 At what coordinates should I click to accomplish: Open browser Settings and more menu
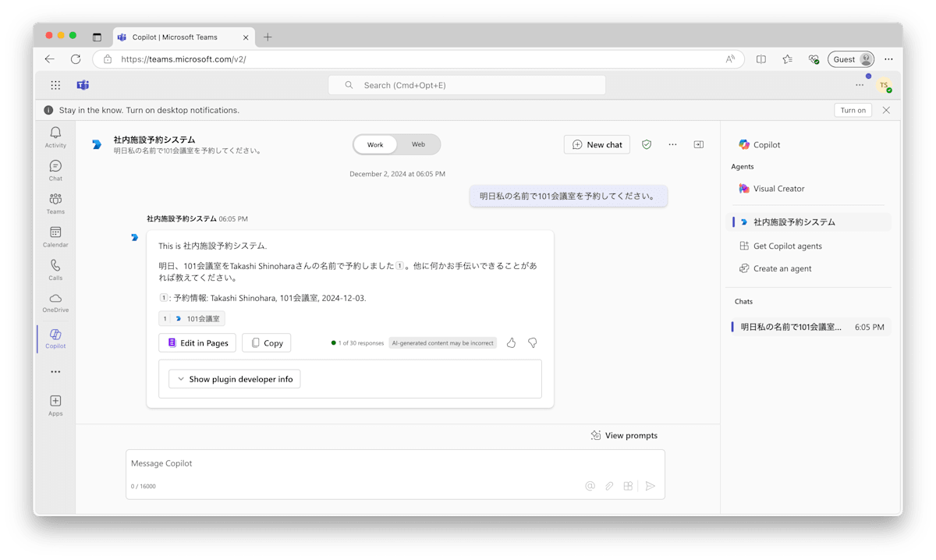(888, 59)
